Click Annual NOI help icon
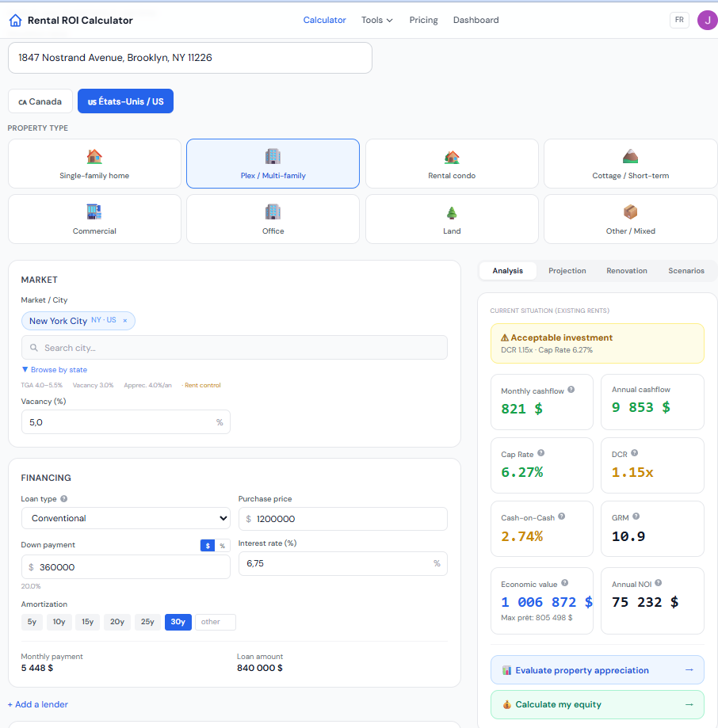The image size is (718, 728). click(x=658, y=583)
